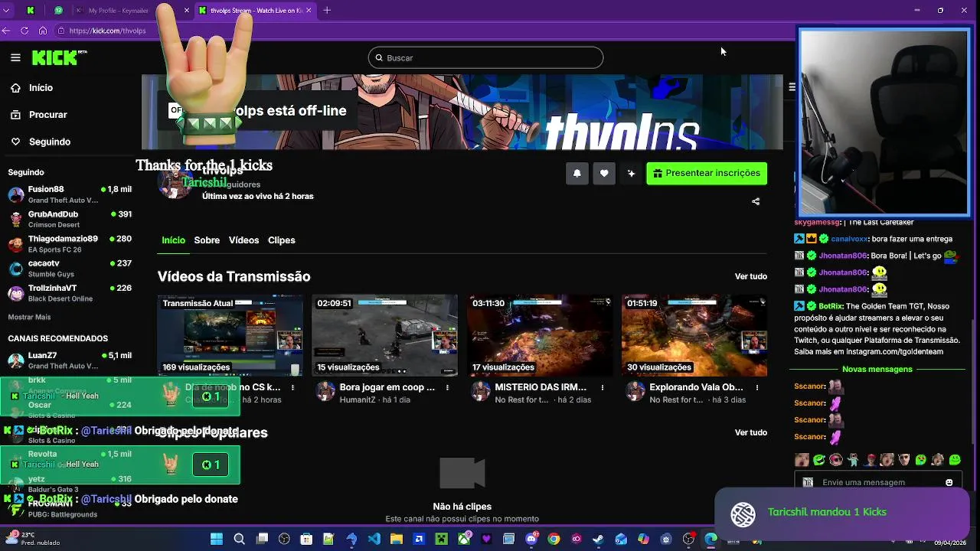The width and height of the screenshot is (980, 551).
Task: Open the 01:51:19 video thumbnail
Action: 694,335
